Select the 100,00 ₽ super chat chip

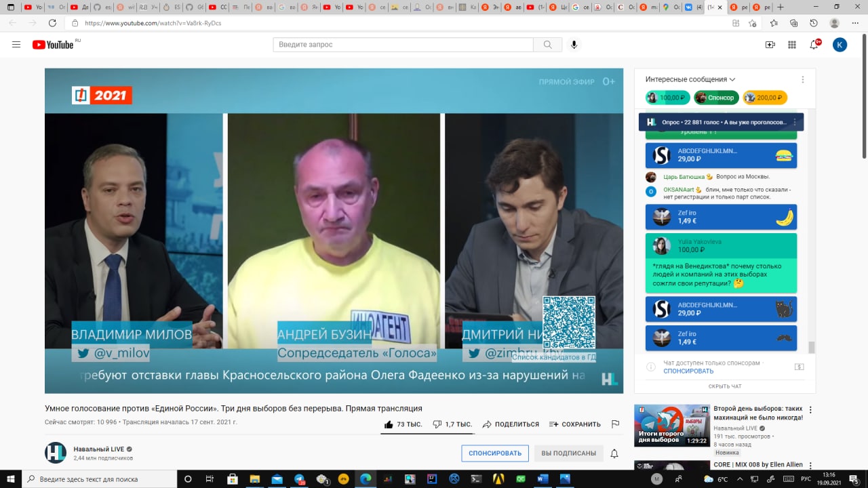pos(667,98)
